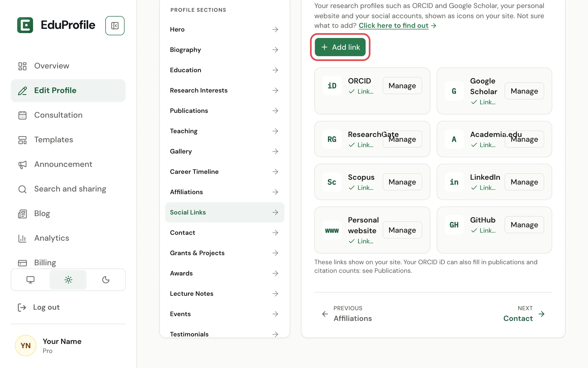Collapse the sidebar with the panel icon
Image resolution: width=588 pixels, height=368 pixels.
pos(115,26)
